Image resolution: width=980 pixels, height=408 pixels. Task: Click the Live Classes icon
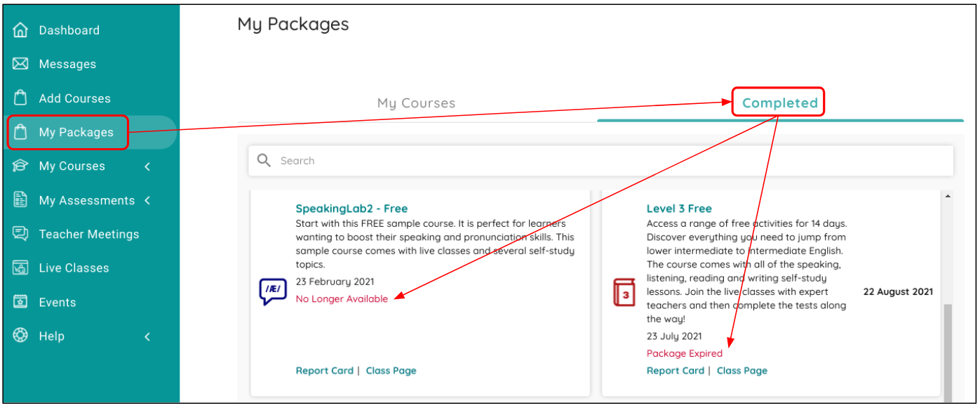point(21,268)
